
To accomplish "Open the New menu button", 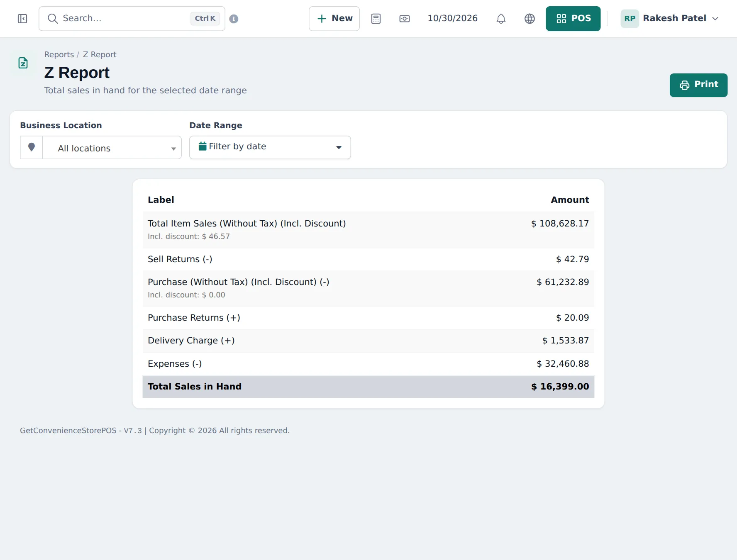I will tap(334, 19).
